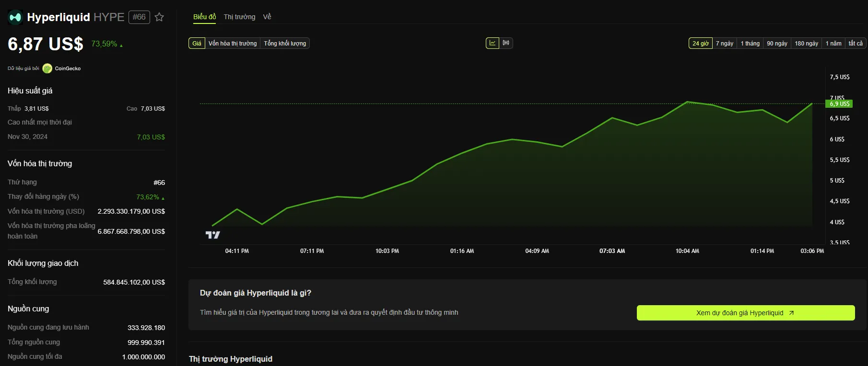Open the Biểu đồ tab
This screenshot has width=868, height=366.
[205, 17]
